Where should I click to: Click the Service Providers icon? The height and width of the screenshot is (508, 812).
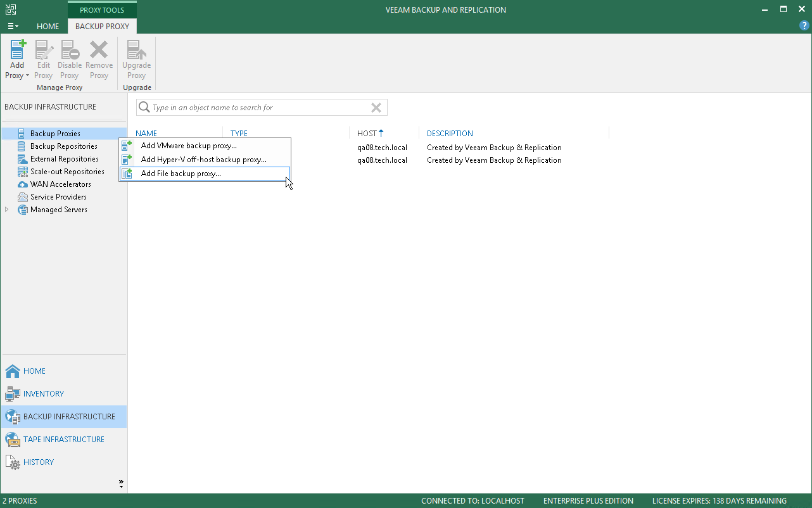pyautogui.click(x=22, y=197)
